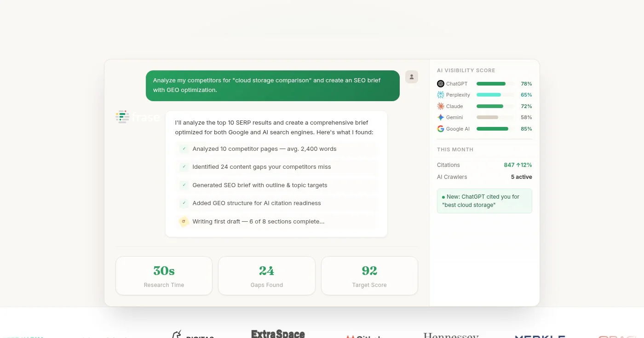644x338 pixels.
Task: Click the ChatGPT 78% visibility bar
Action: (495, 84)
